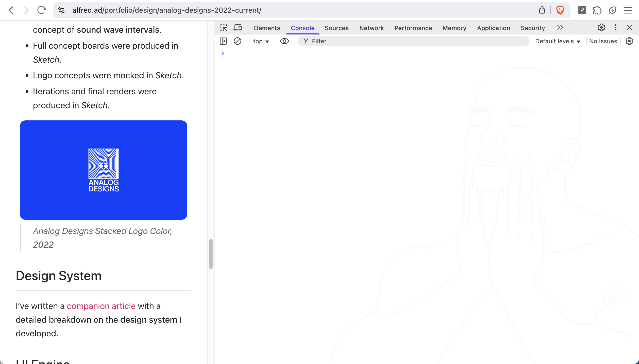Reload the page with refresh button

41,10
